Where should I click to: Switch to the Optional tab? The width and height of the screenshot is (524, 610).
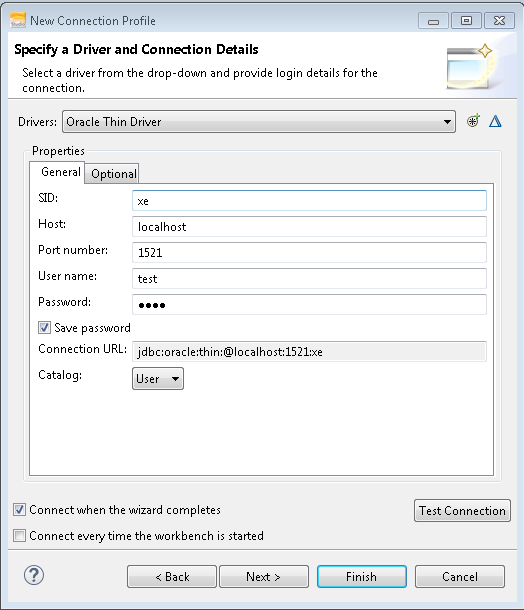[114, 174]
